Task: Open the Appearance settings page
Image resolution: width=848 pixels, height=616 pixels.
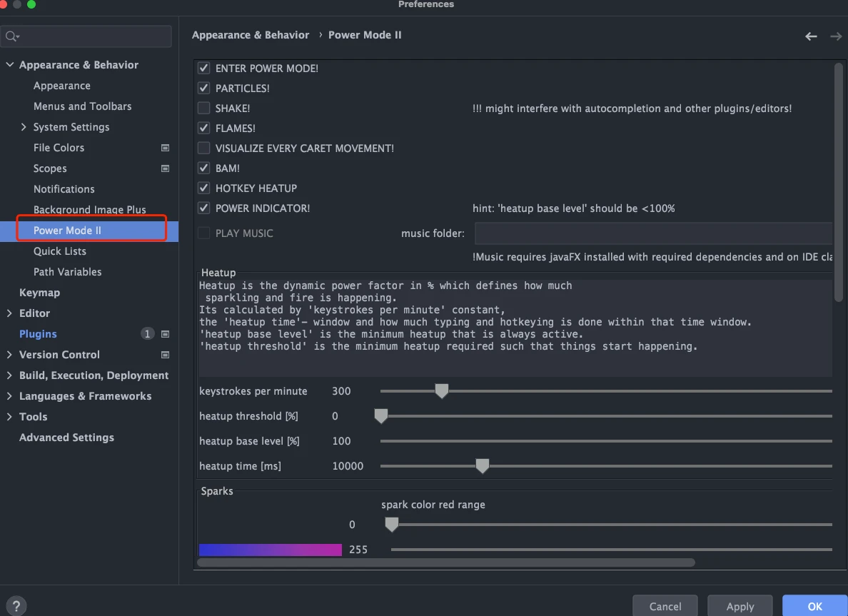Action: [61, 86]
